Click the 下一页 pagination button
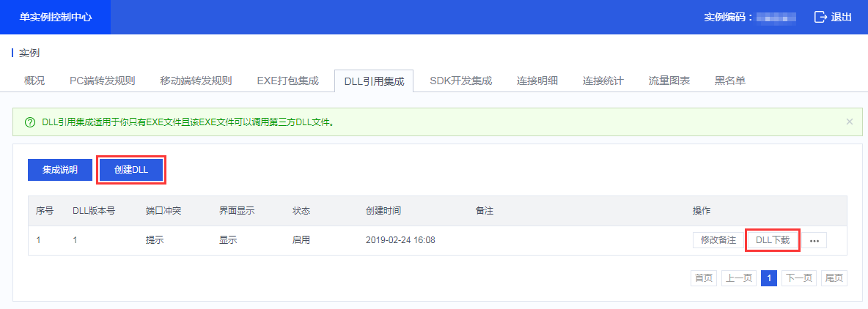This screenshot has width=868, height=309. (x=799, y=278)
